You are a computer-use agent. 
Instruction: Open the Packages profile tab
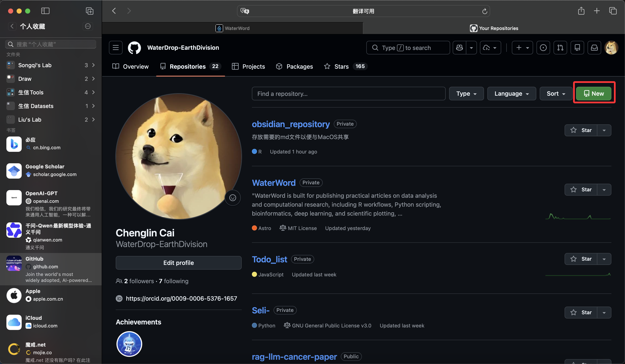[294, 66]
